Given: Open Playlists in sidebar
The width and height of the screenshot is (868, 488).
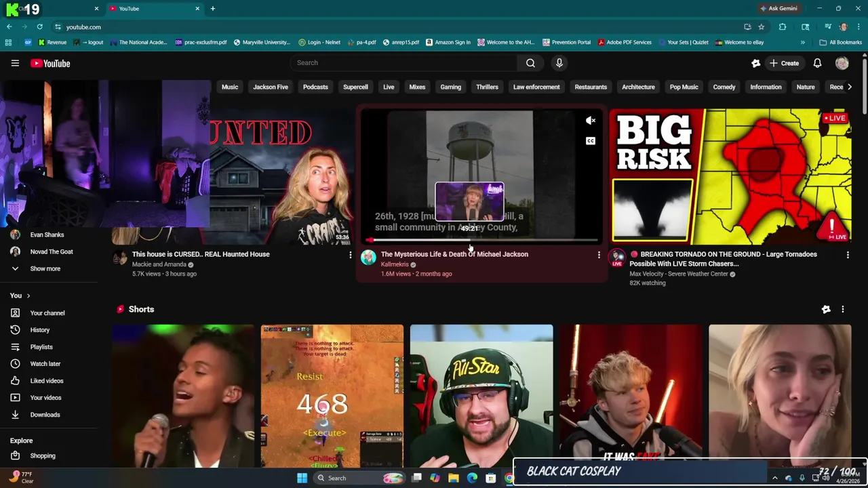Looking at the screenshot, I should pyautogui.click(x=41, y=347).
